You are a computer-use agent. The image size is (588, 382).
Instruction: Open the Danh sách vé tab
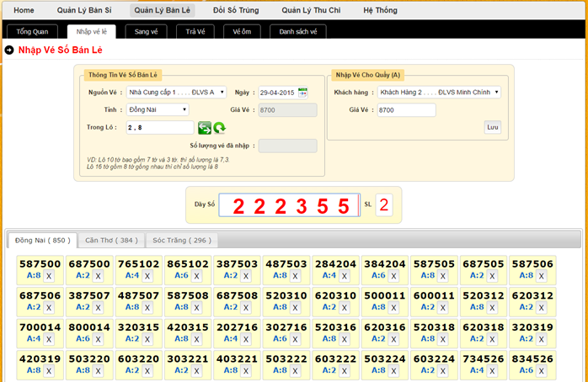pyautogui.click(x=298, y=31)
